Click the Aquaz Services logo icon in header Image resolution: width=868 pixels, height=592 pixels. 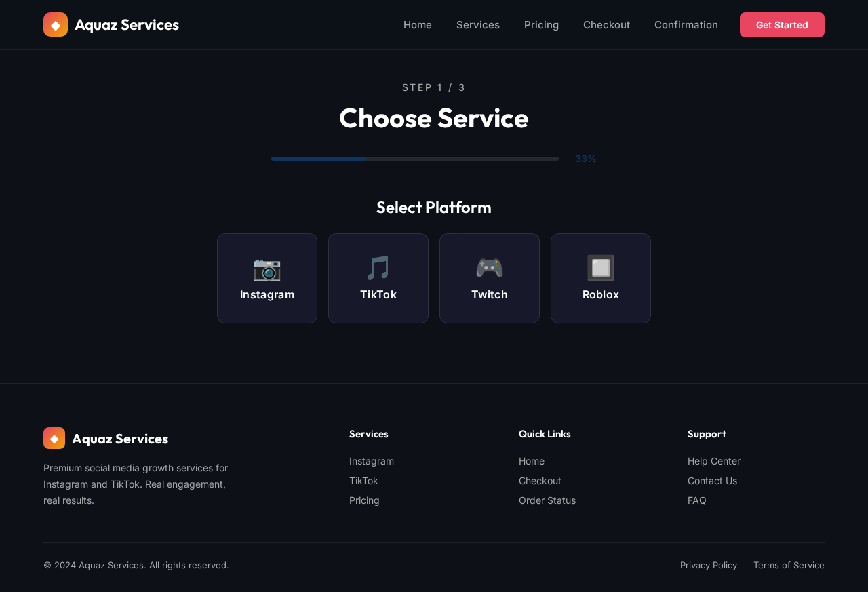[x=56, y=24]
